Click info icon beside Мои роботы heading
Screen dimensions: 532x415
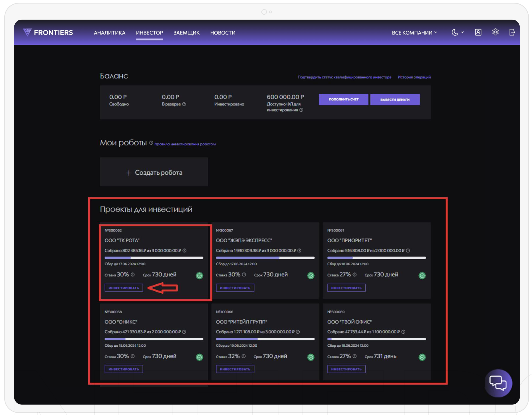click(151, 143)
